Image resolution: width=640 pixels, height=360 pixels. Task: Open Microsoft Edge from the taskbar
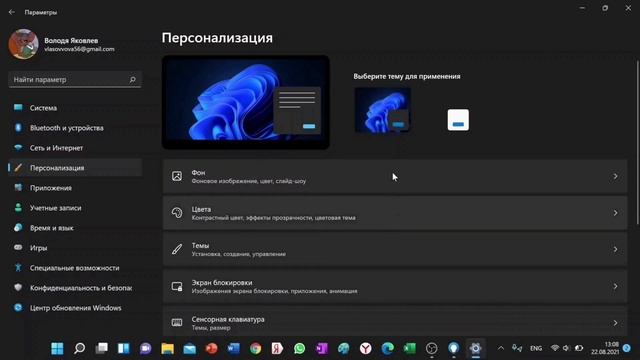[x=388, y=348]
